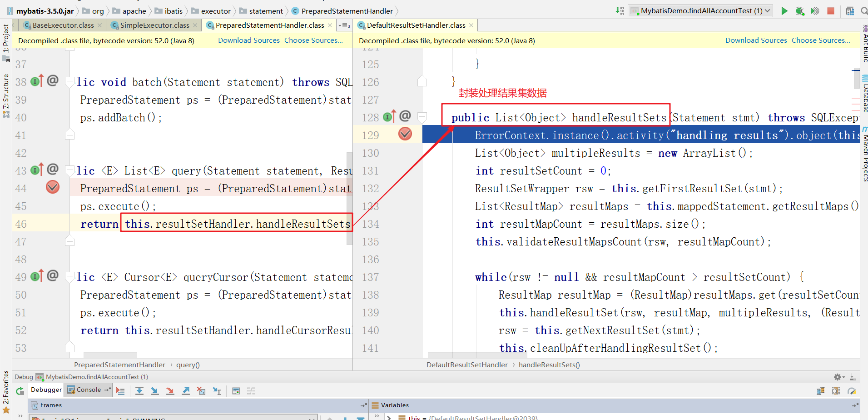The width and height of the screenshot is (868, 420).
Task: Stop the running process with the red square
Action: (x=831, y=11)
